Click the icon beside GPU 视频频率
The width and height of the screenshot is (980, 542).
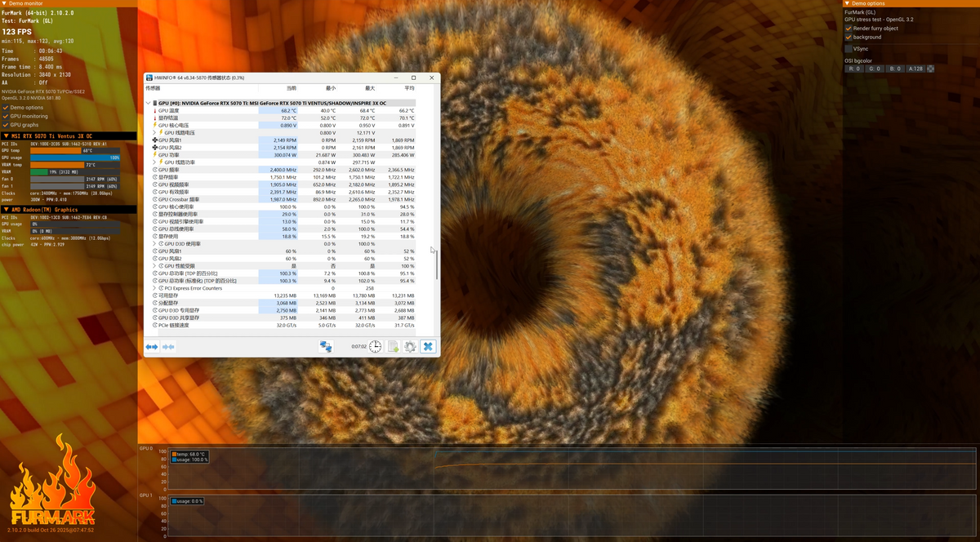coord(155,184)
